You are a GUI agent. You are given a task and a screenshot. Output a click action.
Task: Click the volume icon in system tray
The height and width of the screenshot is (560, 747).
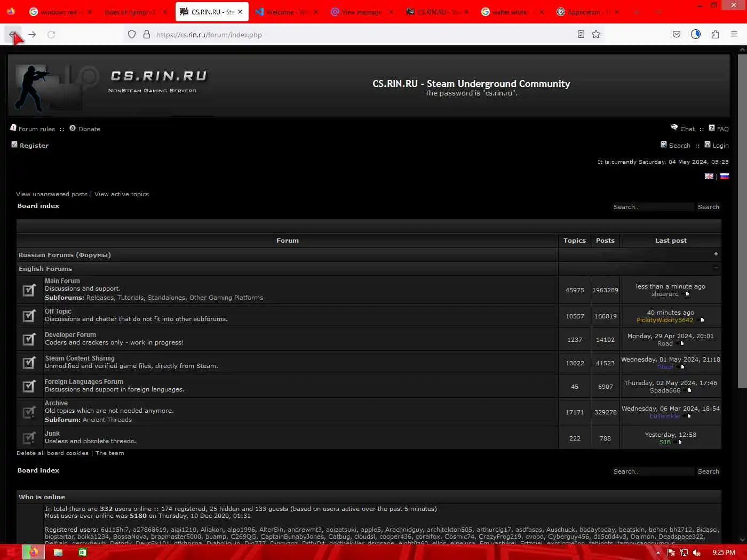(x=696, y=553)
